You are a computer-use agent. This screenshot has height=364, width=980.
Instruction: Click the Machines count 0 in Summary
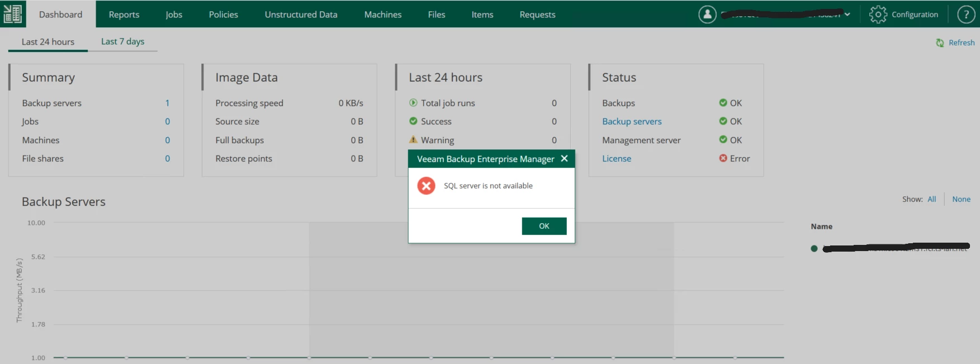click(x=167, y=140)
